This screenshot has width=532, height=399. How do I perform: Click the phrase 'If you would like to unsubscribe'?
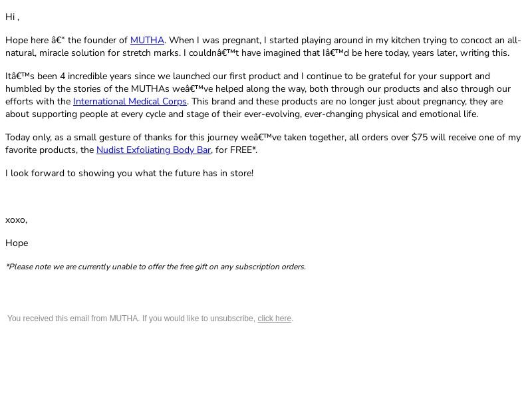[198, 319]
